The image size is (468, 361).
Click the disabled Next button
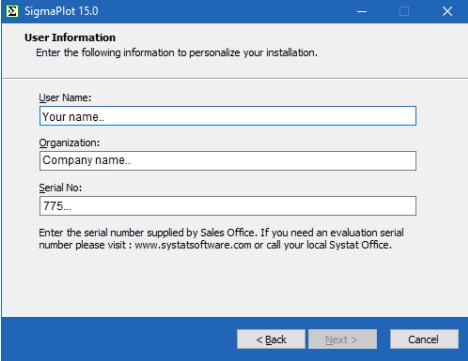342,339
